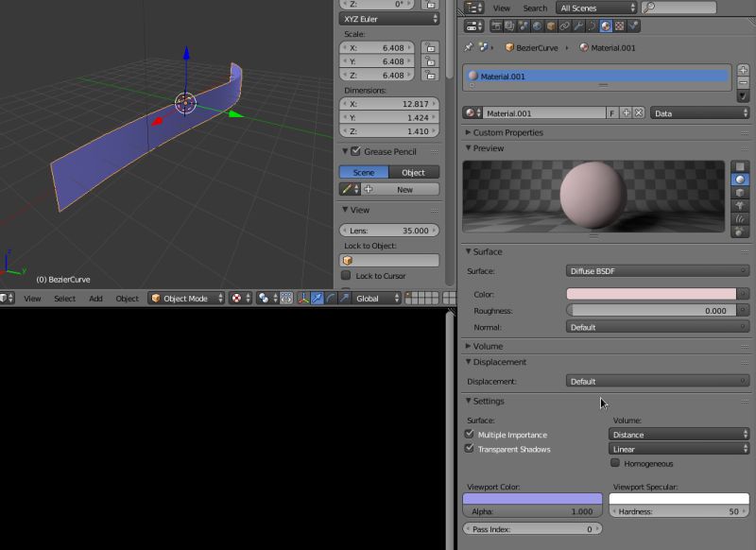The width and height of the screenshot is (756, 550).
Task: Open the Viewport Color swatch
Action: (531, 499)
